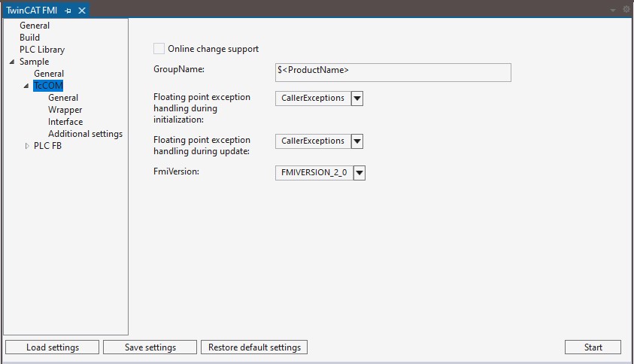The image size is (634, 364).
Task: Select the PLC Library tree item
Action: [42, 50]
